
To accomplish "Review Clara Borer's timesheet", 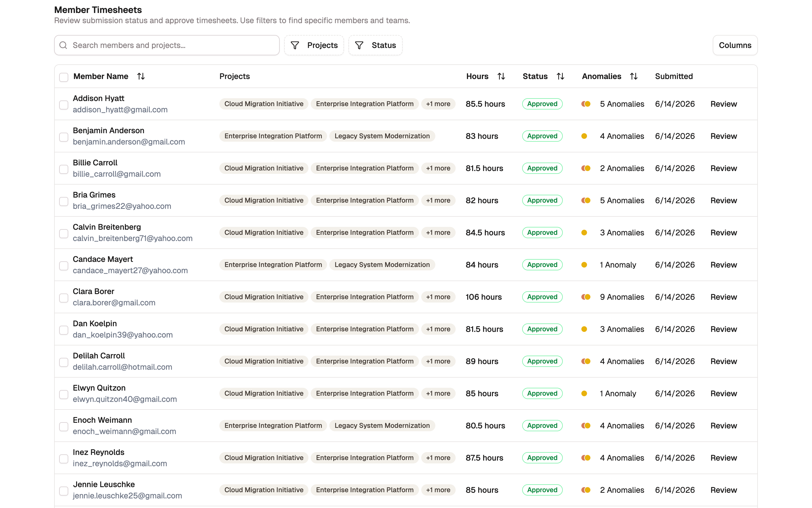I will [x=723, y=297].
